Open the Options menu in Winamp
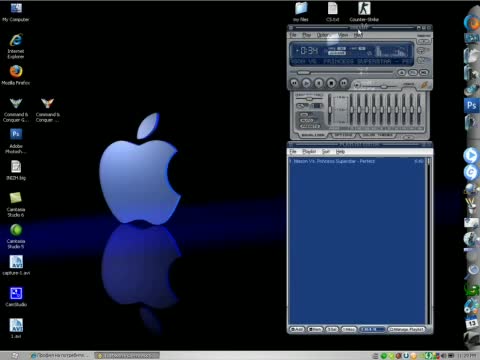 click(323, 35)
